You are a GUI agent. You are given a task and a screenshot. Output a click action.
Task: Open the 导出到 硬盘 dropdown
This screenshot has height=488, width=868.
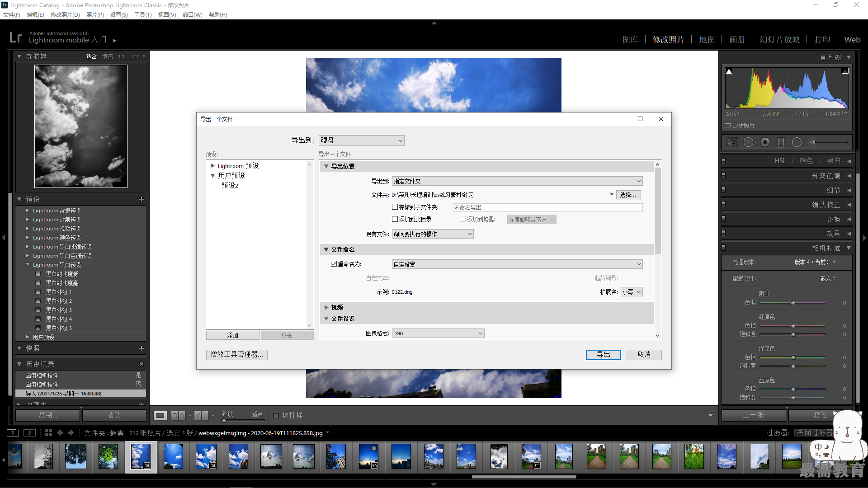pos(361,141)
